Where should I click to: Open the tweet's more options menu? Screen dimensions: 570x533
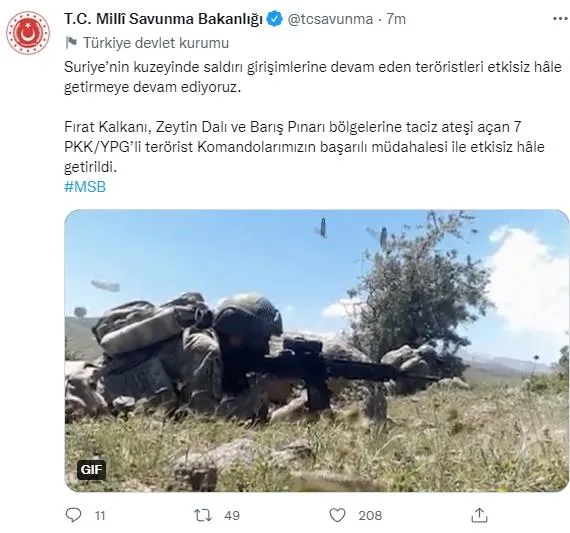(560, 19)
